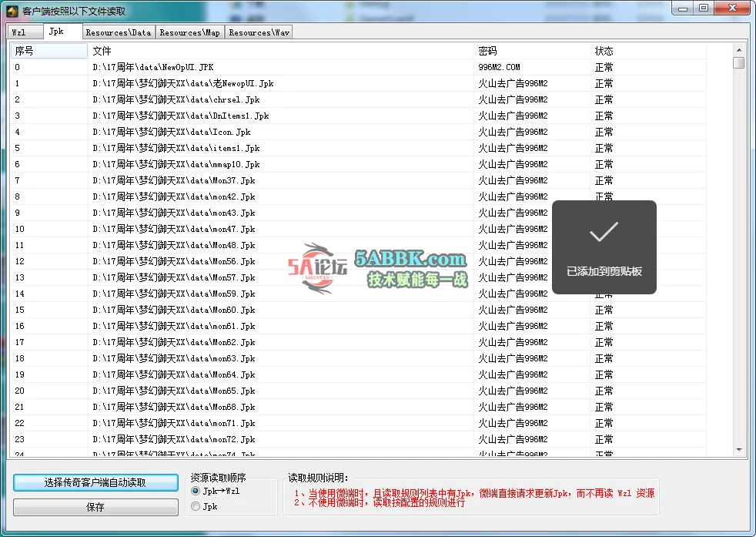Click the 保存 button
Viewport: 756px width, 537px height.
95,508
